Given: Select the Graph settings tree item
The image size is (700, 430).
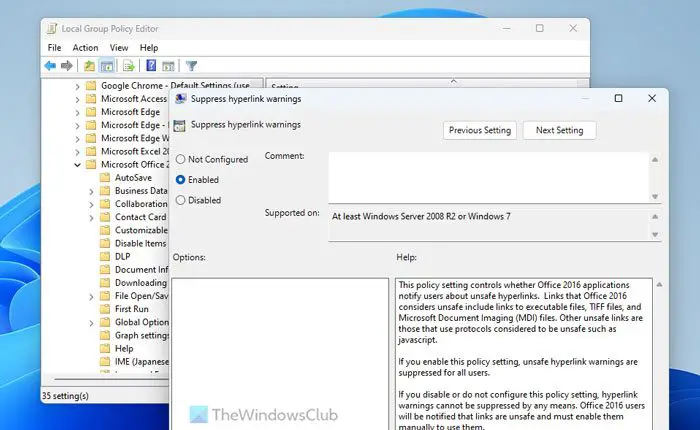Looking at the screenshot, I should click(142, 335).
